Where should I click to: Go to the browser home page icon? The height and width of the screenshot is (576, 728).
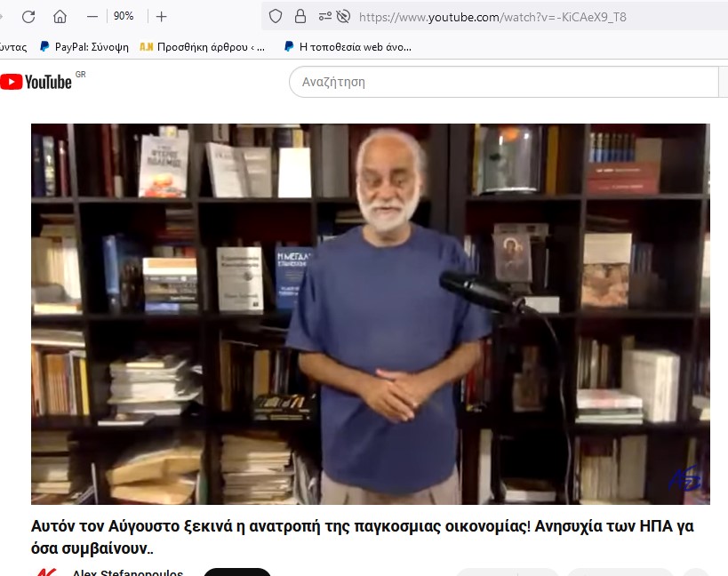pos(60,17)
